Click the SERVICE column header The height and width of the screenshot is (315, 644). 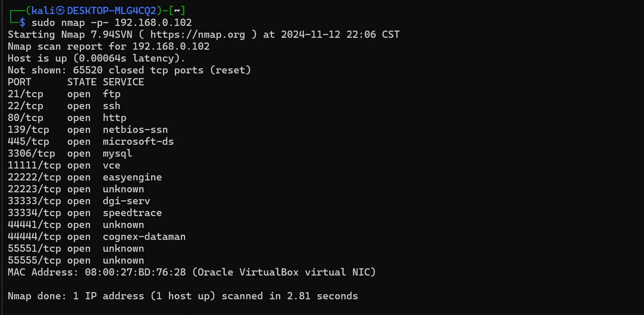tap(124, 82)
